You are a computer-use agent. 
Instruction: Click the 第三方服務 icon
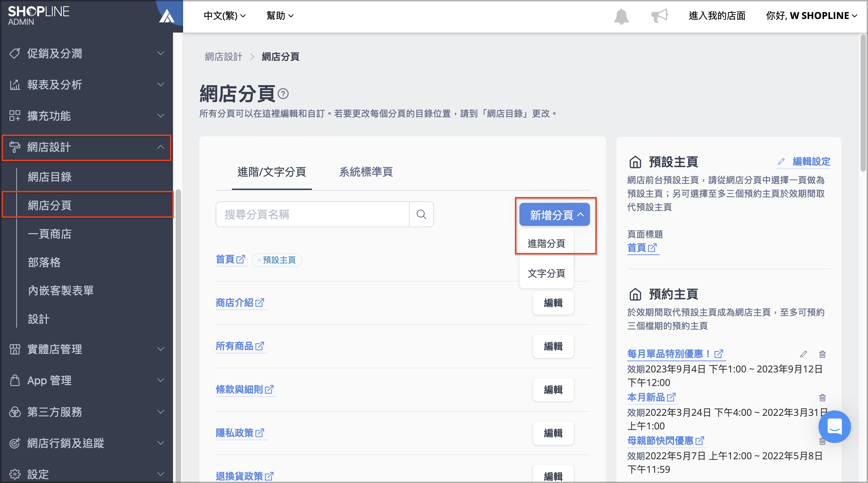pyautogui.click(x=15, y=412)
